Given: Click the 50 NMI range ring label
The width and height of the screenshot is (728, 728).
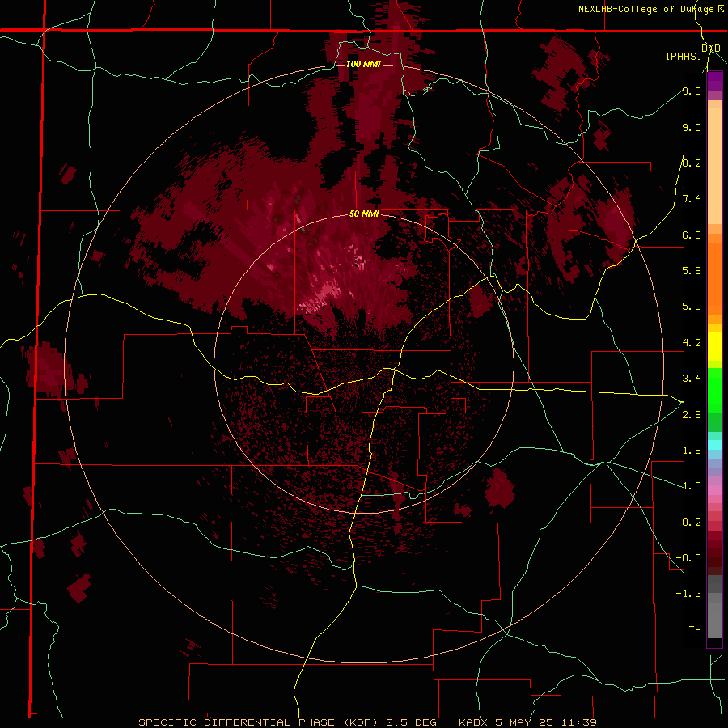Looking at the screenshot, I should (364, 214).
